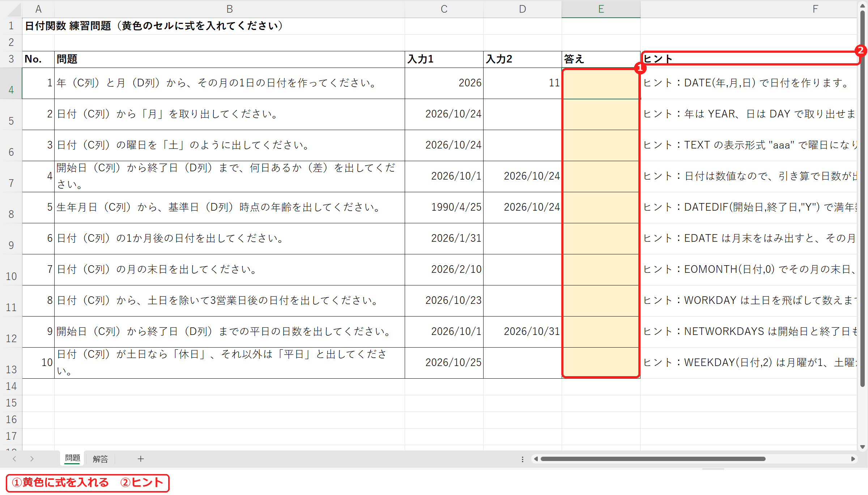Go to previous sheet with left arrow
Image resolution: width=868 pixels, height=495 pixels.
point(14,459)
